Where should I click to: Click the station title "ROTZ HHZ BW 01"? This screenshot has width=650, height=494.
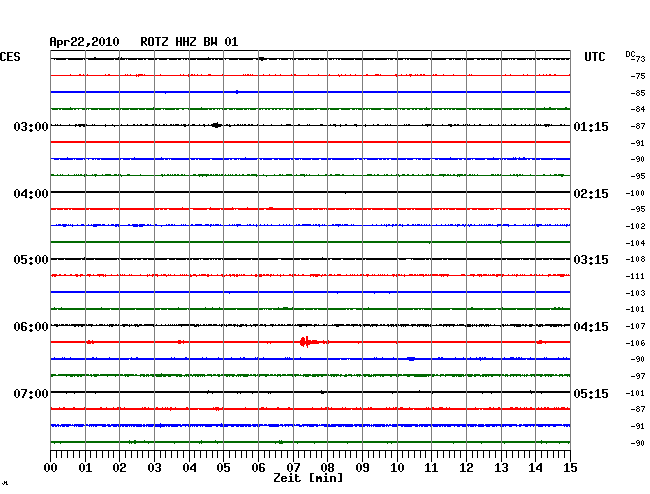(x=189, y=42)
